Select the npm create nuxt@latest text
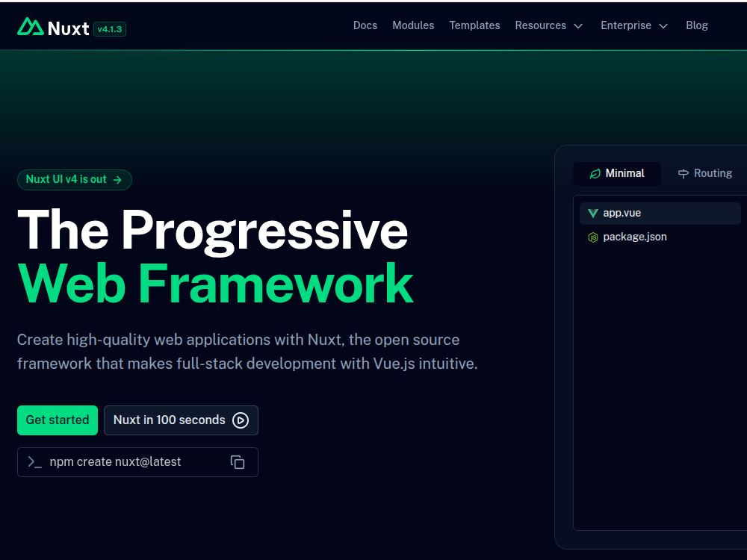Image resolution: width=747 pixels, height=560 pixels. pos(115,462)
